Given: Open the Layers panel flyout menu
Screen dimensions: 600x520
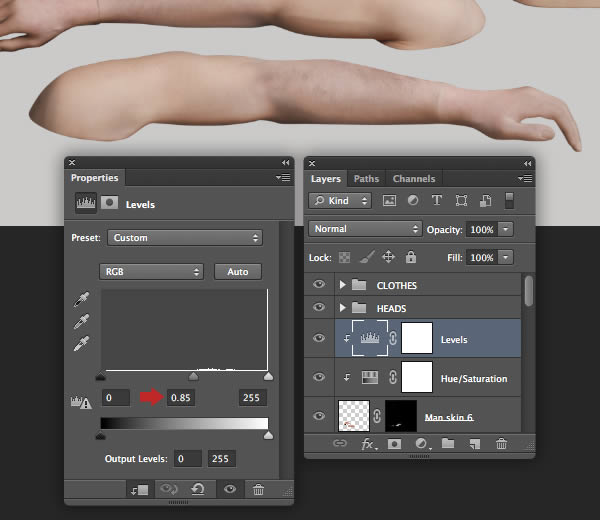Looking at the screenshot, I should pyautogui.click(x=525, y=178).
